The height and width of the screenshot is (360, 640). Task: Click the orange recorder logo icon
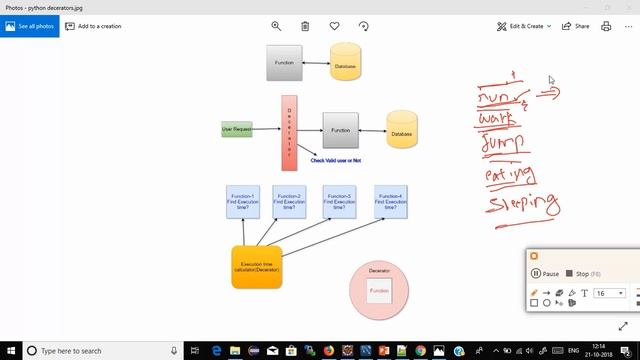click(534, 256)
